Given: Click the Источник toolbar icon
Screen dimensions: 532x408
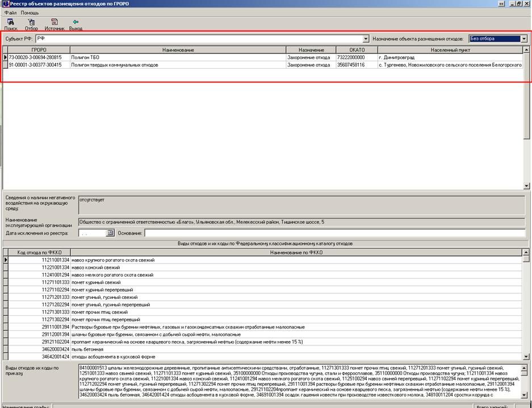Looking at the screenshot, I should point(55,23).
